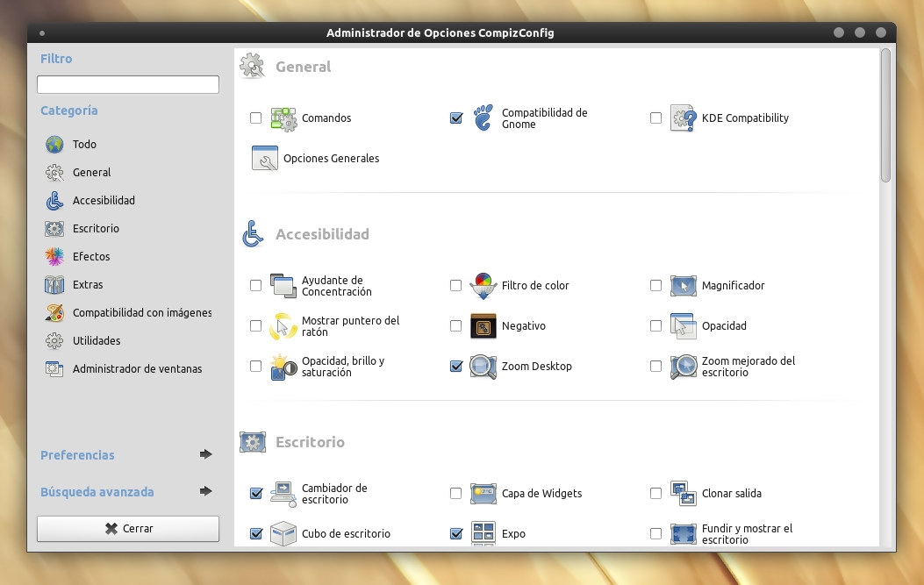Viewport: 924px width, 585px height.
Task: Expand the Preferencias section arrow
Action: tap(205, 454)
